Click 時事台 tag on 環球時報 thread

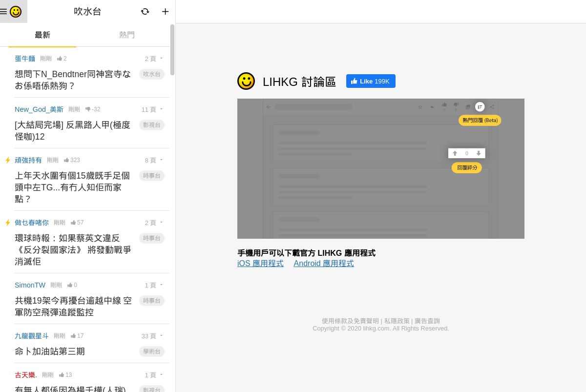pyautogui.click(x=152, y=238)
